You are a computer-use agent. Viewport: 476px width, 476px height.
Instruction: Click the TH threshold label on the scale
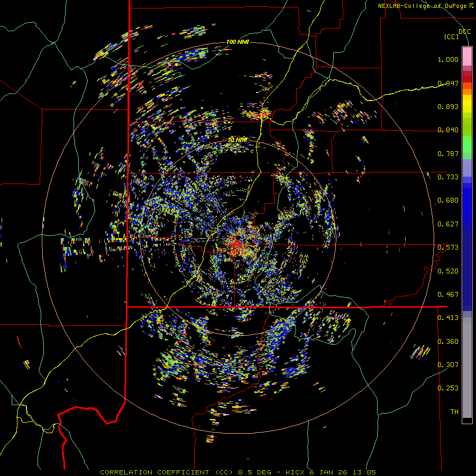454,412
